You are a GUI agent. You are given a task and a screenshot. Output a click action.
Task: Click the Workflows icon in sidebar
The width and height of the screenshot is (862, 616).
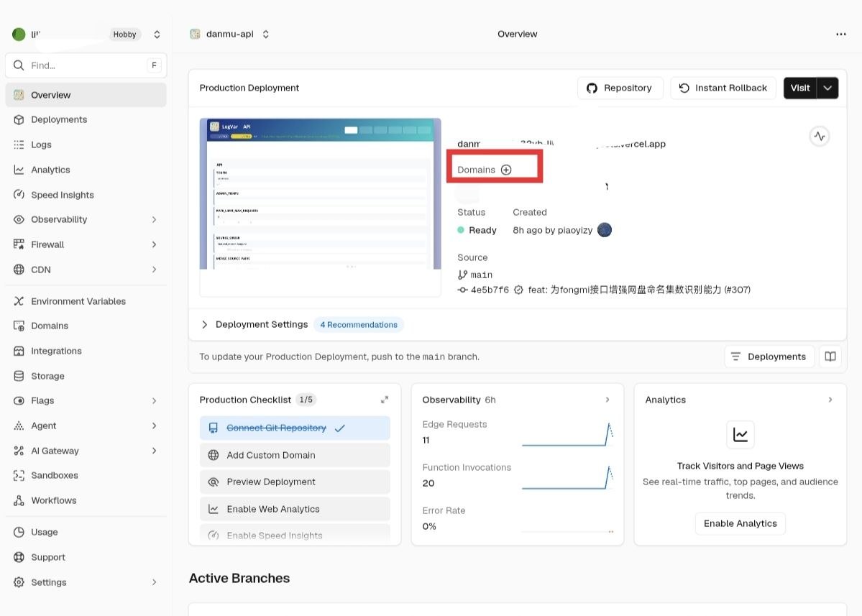click(x=19, y=500)
